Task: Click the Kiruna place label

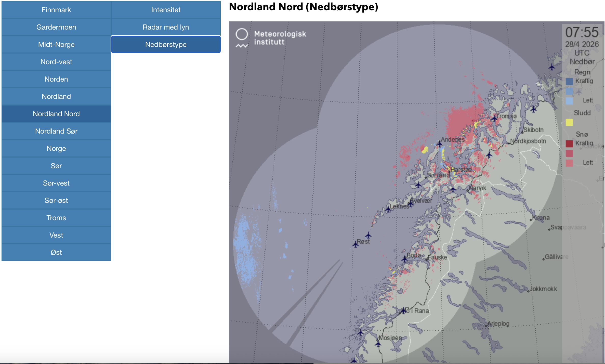Action: tap(541, 217)
